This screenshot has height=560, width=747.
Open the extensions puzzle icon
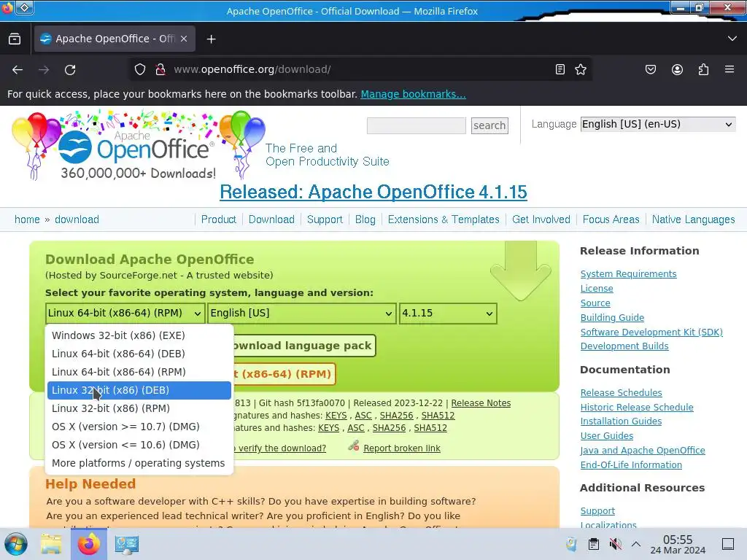click(703, 69)
